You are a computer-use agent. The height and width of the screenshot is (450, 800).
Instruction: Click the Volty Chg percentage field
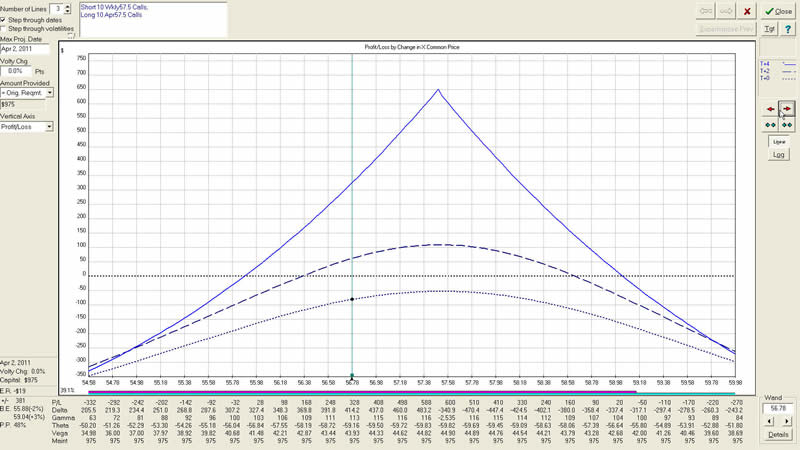[15, 71]
